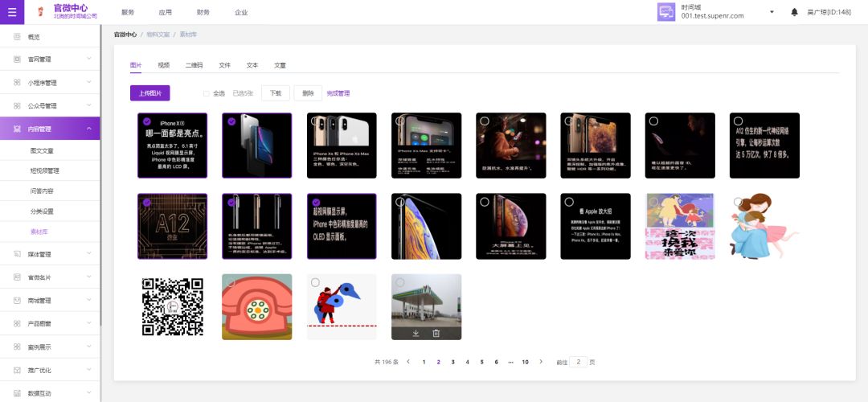Collapse the 内容管理 sidebar section
868x402 pixels.
coord(88,129)
